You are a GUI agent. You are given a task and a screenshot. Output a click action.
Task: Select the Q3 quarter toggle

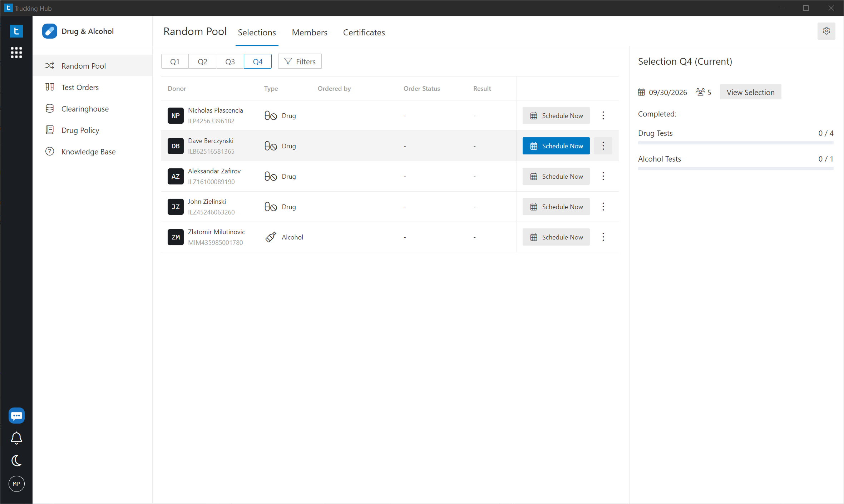click(x=230, y=61)
